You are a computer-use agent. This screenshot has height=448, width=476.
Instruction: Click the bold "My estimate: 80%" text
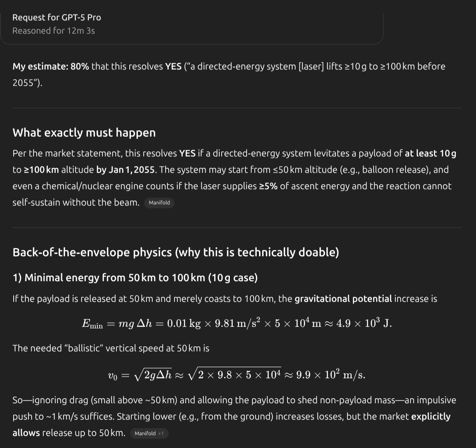click(x=51, y=66)
